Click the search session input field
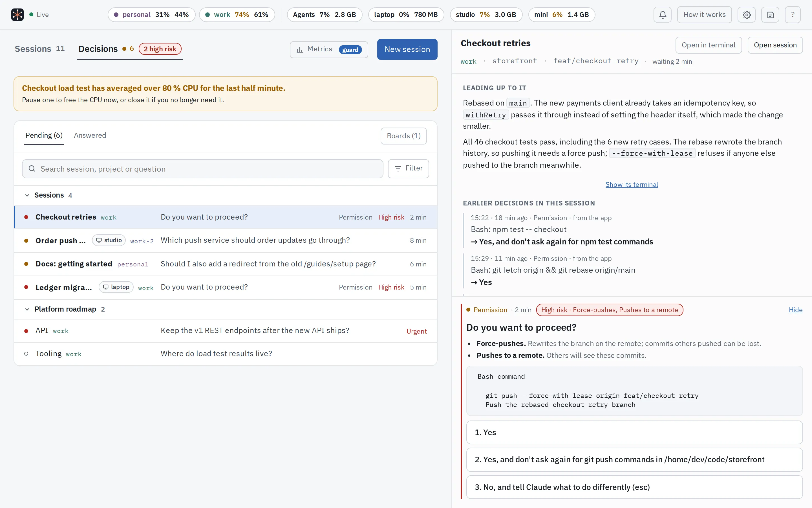Screen dimensions: 812x508 coord(203,169)
